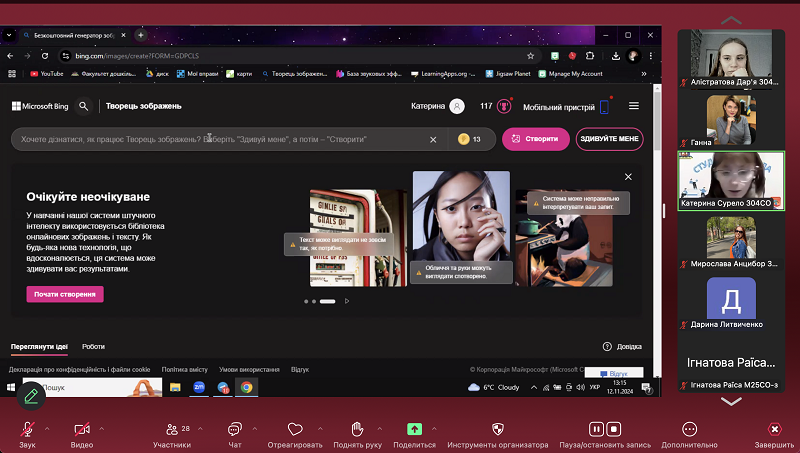Clear prompt with X in search box
The height and width of the screenshot is (453, 800).
click(x=433, y=139)
